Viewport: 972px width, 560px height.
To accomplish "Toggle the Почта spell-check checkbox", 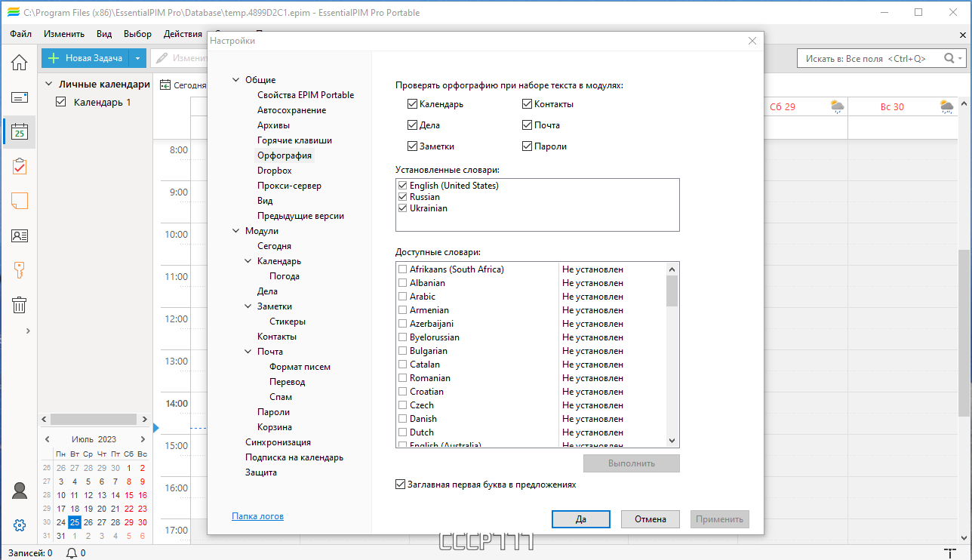I will 527,125.
